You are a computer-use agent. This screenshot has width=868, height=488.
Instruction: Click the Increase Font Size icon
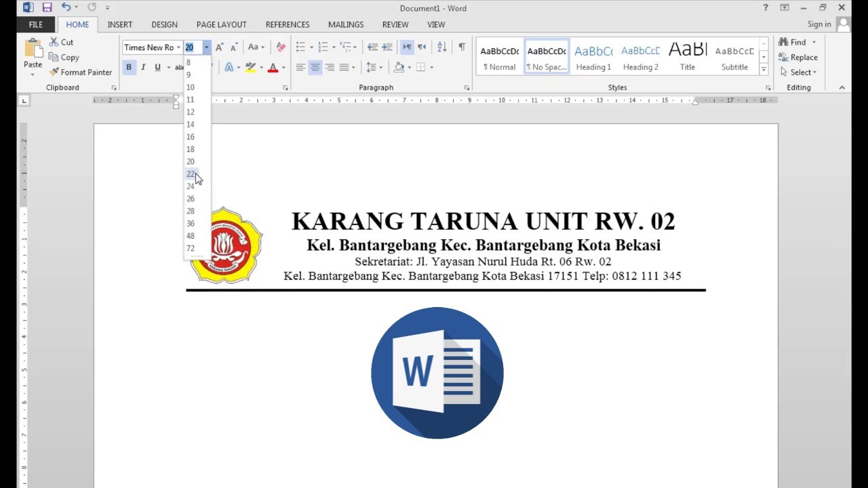[x=219, y=47]
